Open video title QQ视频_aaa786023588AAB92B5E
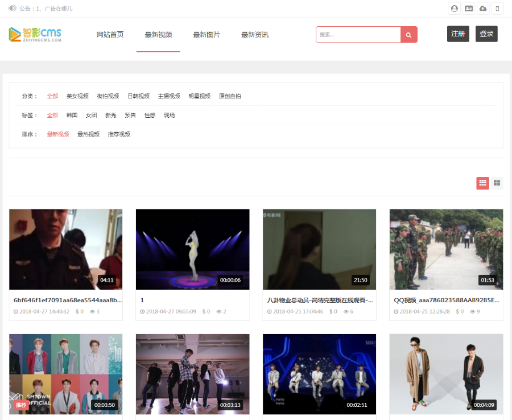This screenshot has width=512, height=420. [x=447, y=300]
